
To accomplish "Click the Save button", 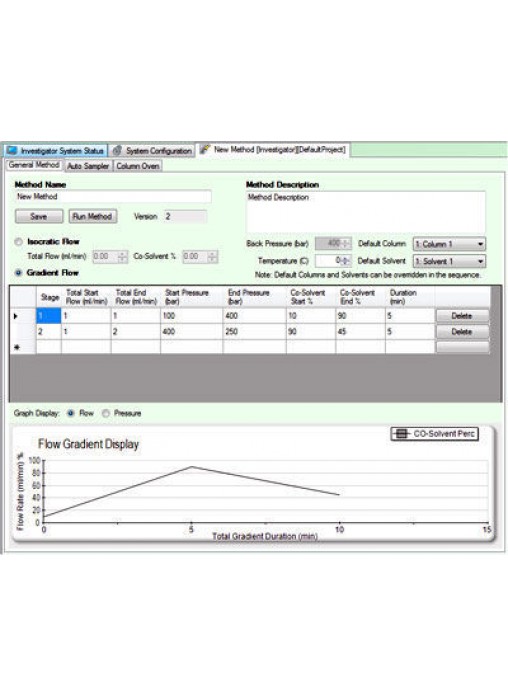I will 39,217.
